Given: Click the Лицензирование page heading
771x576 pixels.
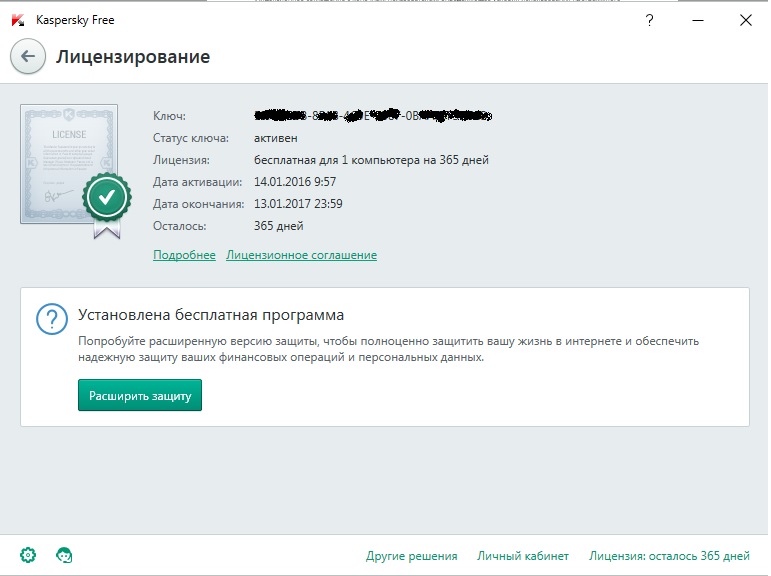Looking at the screenshot, I should [133, 57].
